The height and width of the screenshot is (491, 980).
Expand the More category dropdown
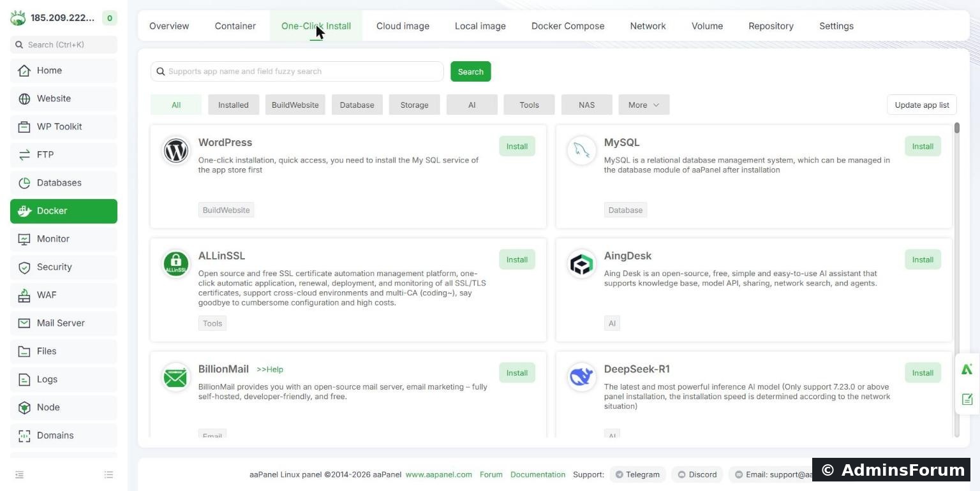pyautogui.click(x=644, y=105)
